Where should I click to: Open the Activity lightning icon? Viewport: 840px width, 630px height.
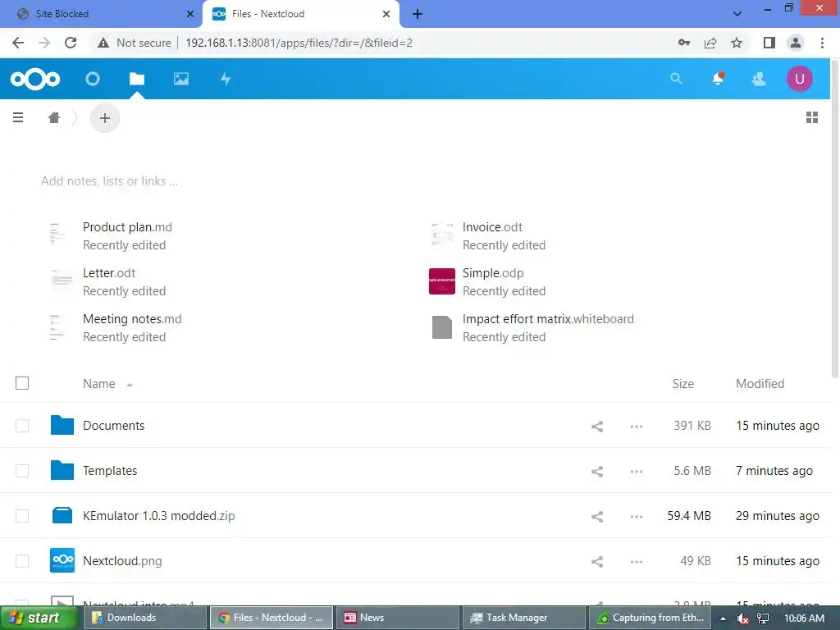click(x=226, y=80)
